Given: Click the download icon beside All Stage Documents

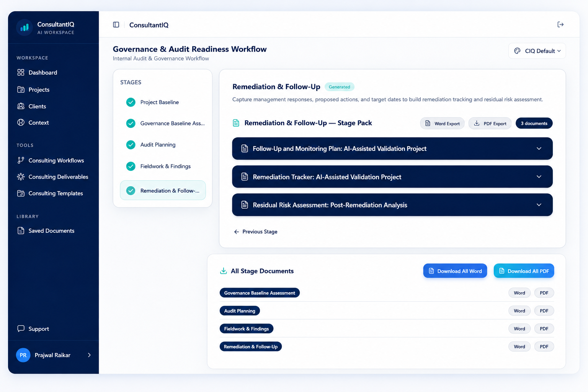Looking at the screenshot, I should pyautogui.click(x=224, y=271).
